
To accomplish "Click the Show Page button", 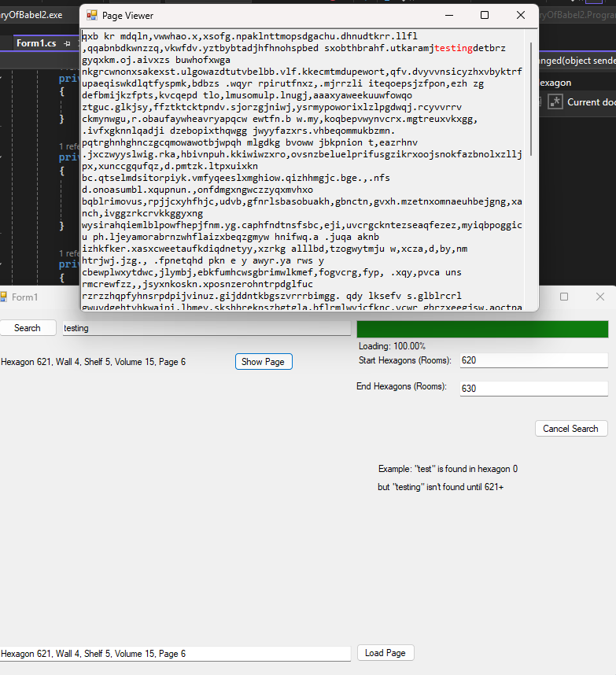I will pyautogui.click(x=264, y=362).
